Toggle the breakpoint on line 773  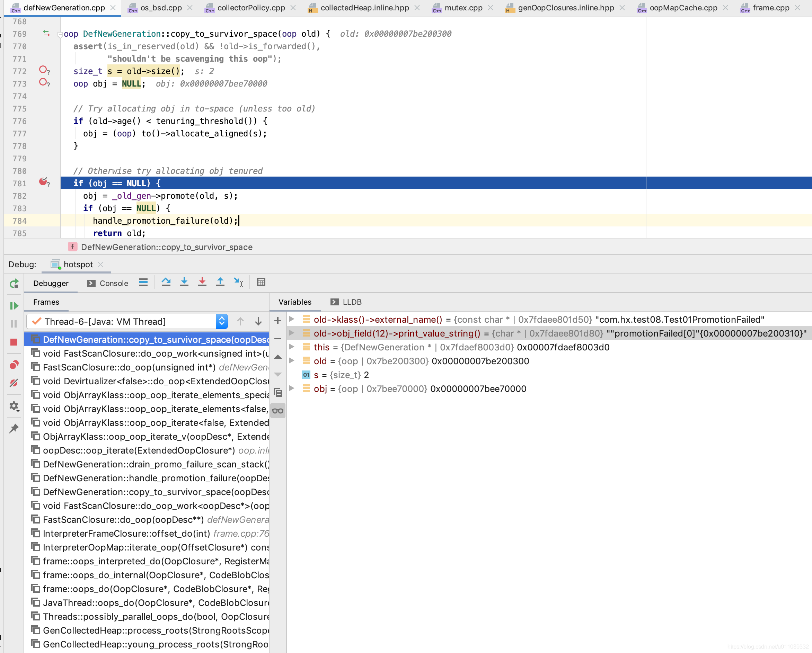click(x=43, y=82)
